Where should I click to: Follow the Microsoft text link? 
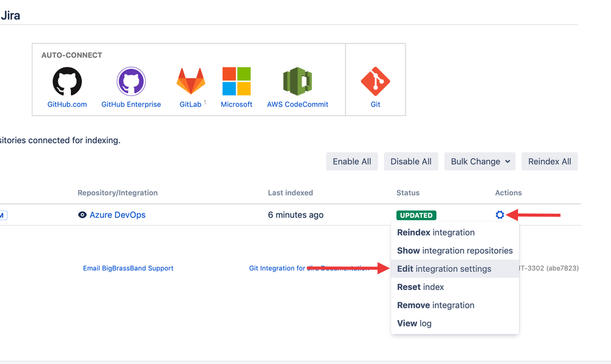click(x=236, y=105)
